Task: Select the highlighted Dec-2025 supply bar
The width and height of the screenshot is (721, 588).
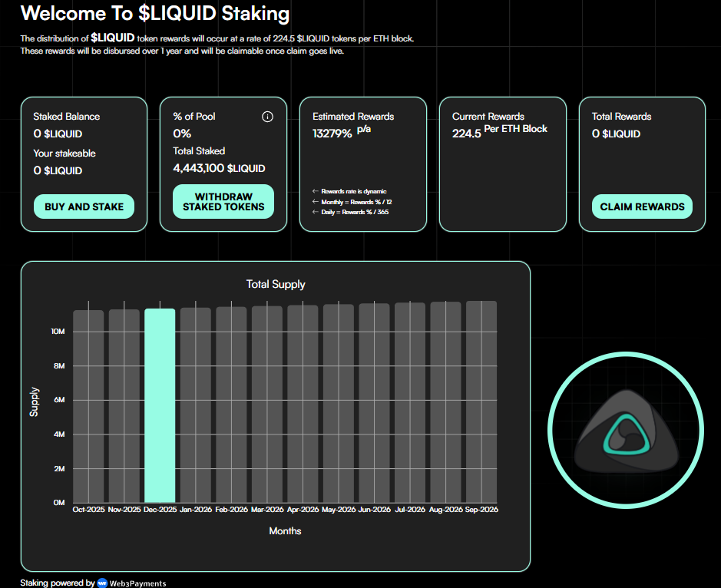Action: pyautogui.click(x=160, y=403)
